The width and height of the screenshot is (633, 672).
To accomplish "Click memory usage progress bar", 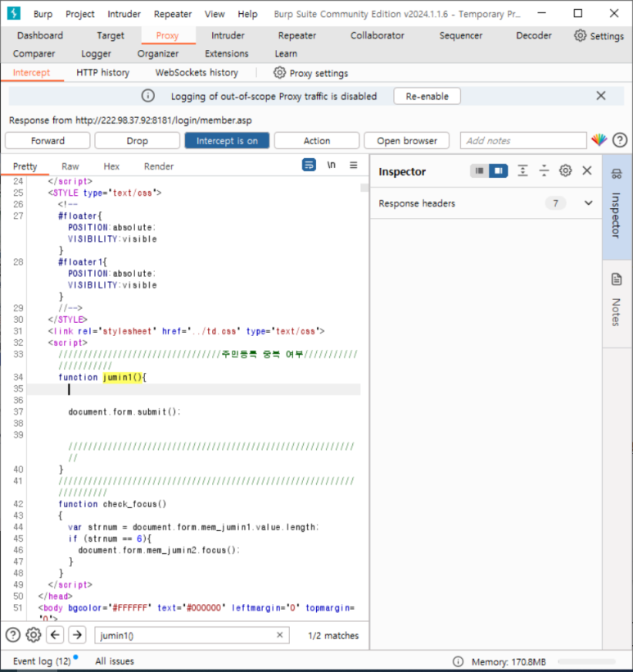I will pos(586,661).
